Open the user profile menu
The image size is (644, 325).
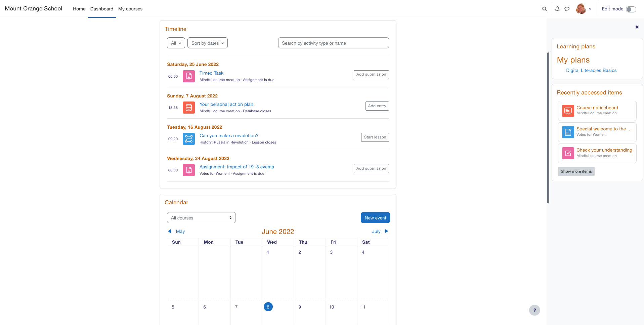(x=584, y=9)
